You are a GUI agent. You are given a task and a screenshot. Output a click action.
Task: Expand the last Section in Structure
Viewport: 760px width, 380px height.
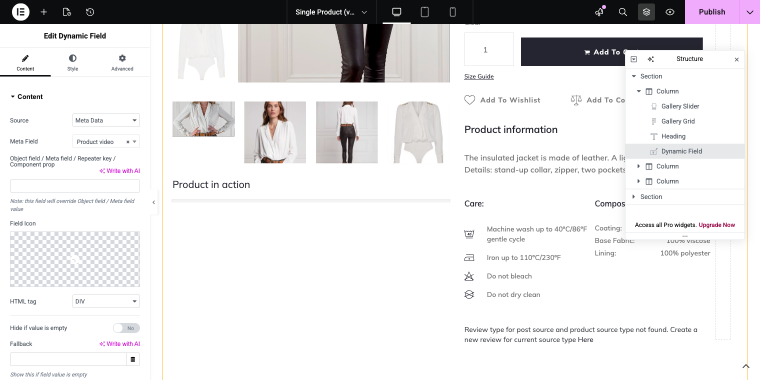633,196
